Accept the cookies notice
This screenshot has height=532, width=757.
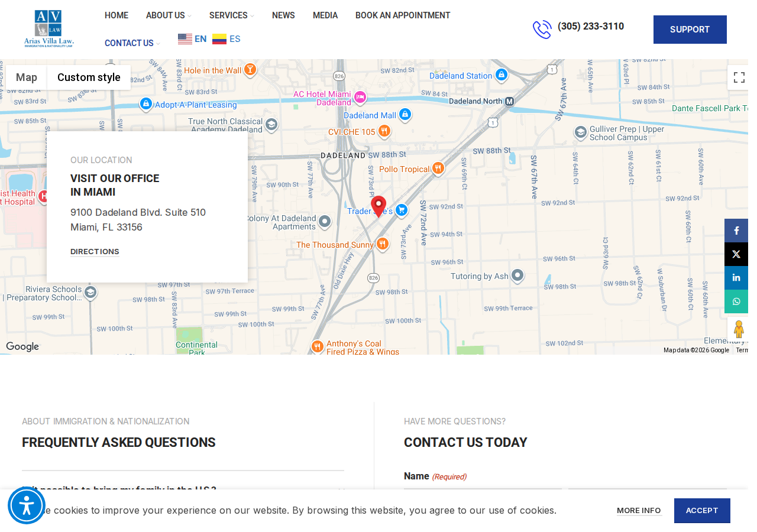click(x=702, y=511)
